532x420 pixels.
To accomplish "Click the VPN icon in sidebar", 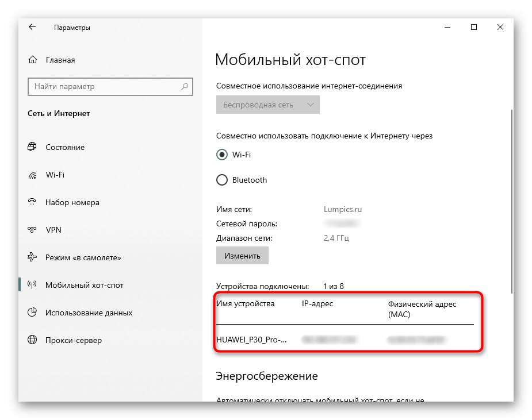I will click(x=32, y=230).
